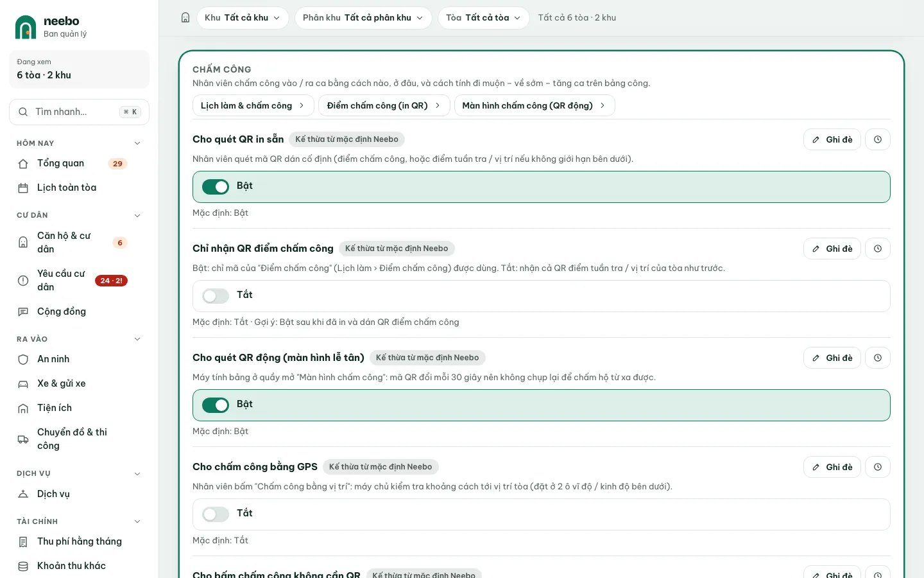Click the Căn hộ & cư dân icon
This screenshot has height=578, width=924.
point(23,243)
